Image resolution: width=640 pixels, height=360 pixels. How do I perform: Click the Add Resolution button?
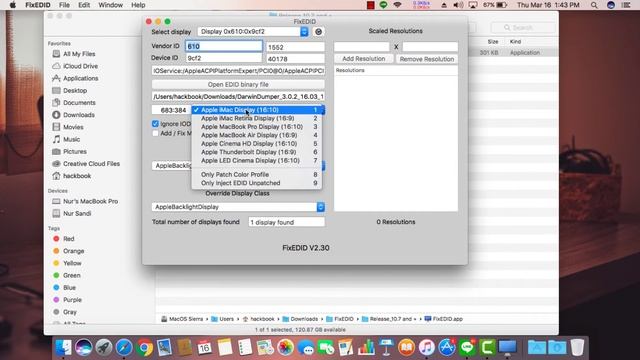coord(364,59)
